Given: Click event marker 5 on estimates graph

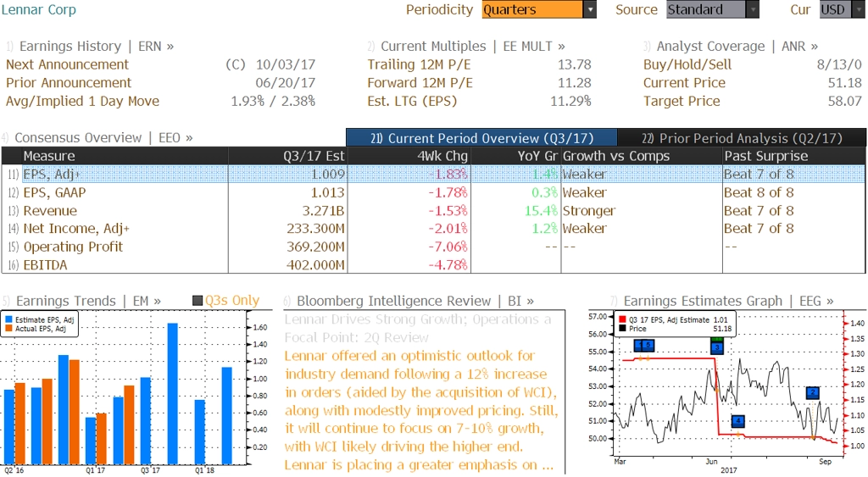Looking at the screenshot, I should click(x=648, y=346).
